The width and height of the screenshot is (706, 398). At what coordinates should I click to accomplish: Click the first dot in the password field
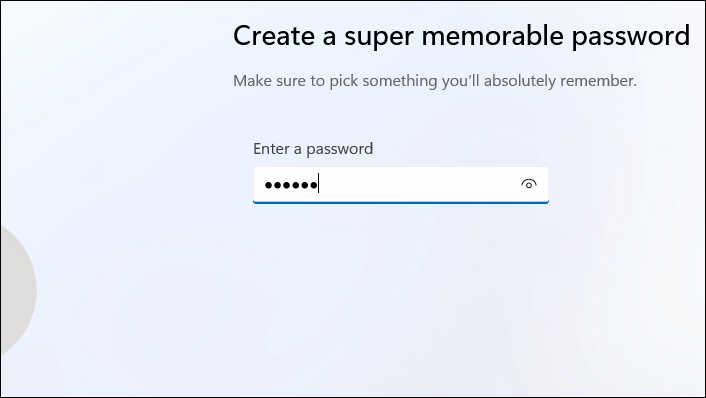coord(269,185)
